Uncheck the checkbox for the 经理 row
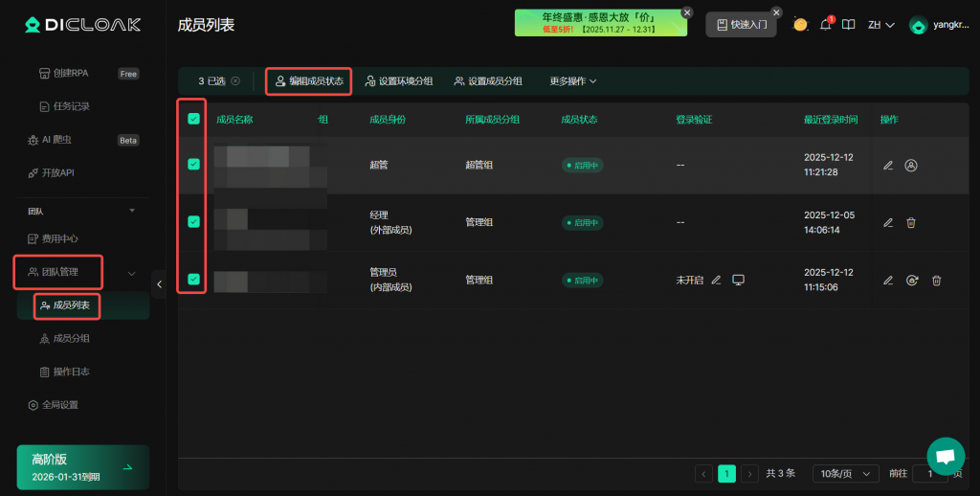Screen dimensions: 980x496 pos(194,222)
